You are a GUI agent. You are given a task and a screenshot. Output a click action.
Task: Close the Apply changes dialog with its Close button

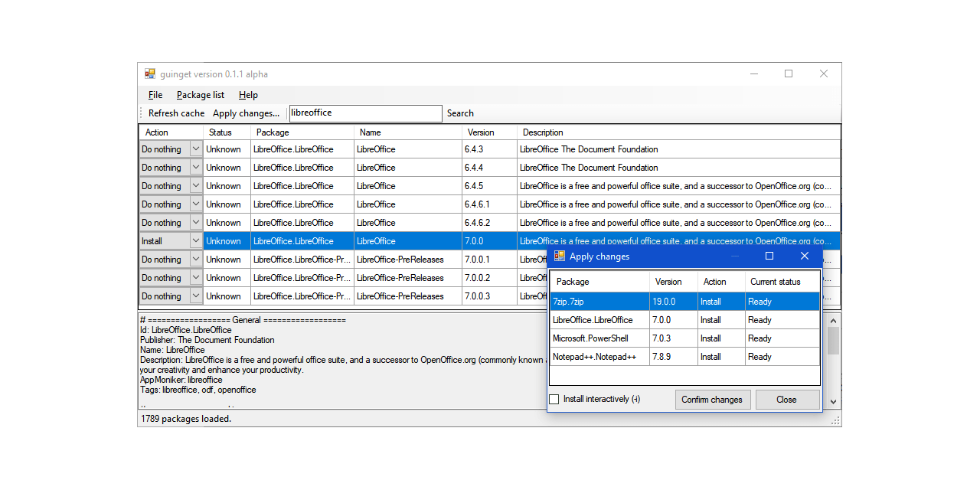click(x=787, y=399)
